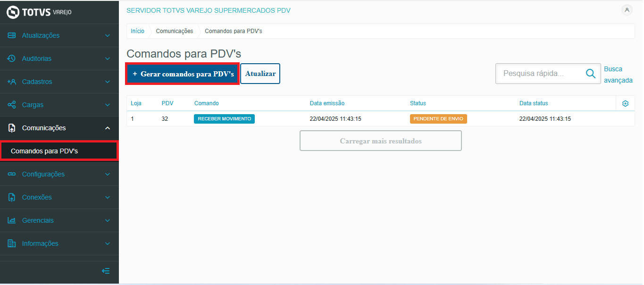This screenshot has height=285, width=644.
Task: Open the Gerenciais menu item
Action: (59, 220)
